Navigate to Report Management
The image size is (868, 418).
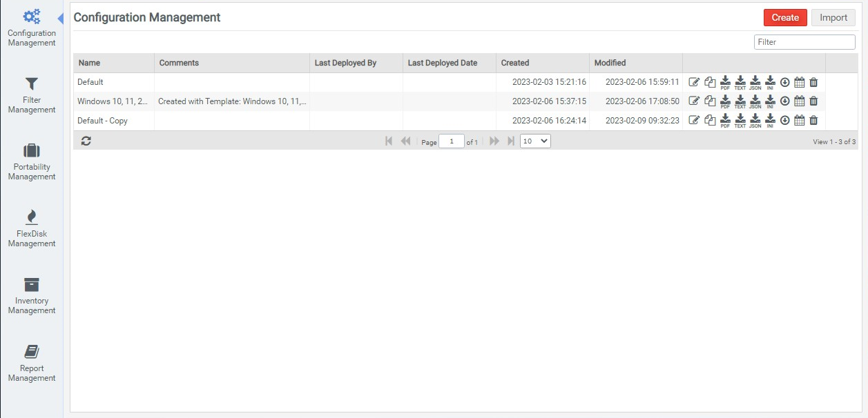pos(32,364)
